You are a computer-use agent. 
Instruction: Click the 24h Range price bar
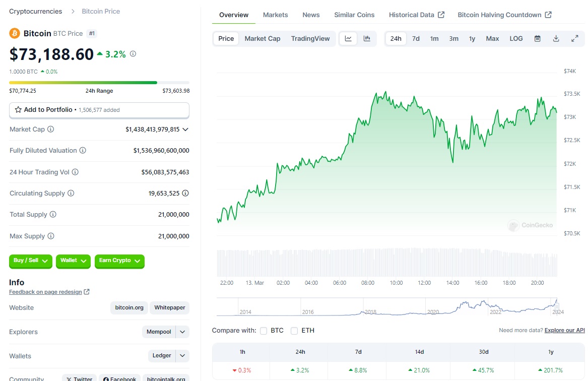tap(99, 83)
